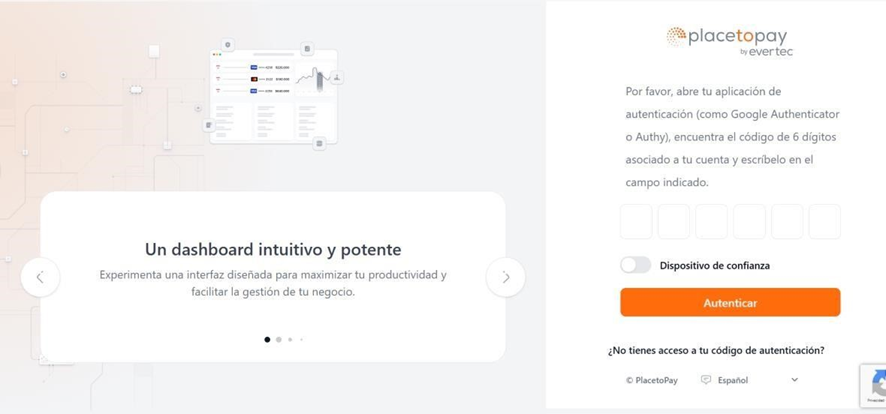Viewport: 886px width, 414px height.
Task: Open the Español language dropdown
Action: coord(749,380)
